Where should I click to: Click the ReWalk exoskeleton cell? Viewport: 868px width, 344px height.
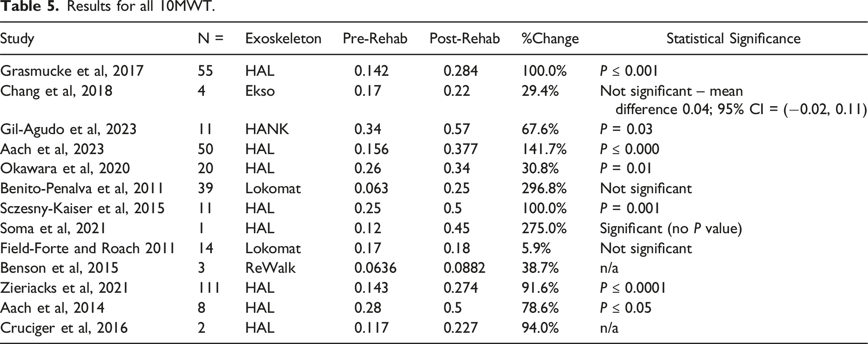click(270, 268)
